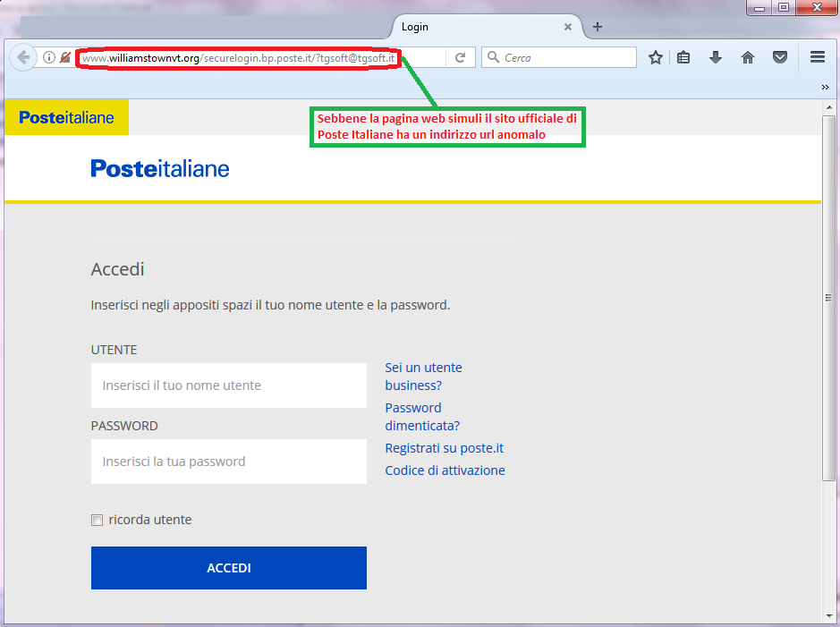The width and height of the screenshot is (840, 627).
Task: Minimize the browser window
Action: tap(759, 7)
